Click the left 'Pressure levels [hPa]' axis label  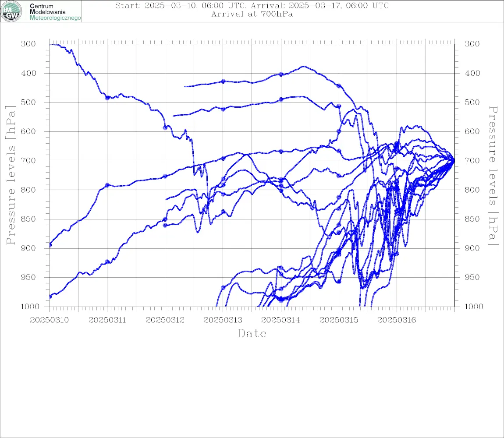(x=11, y=175)
